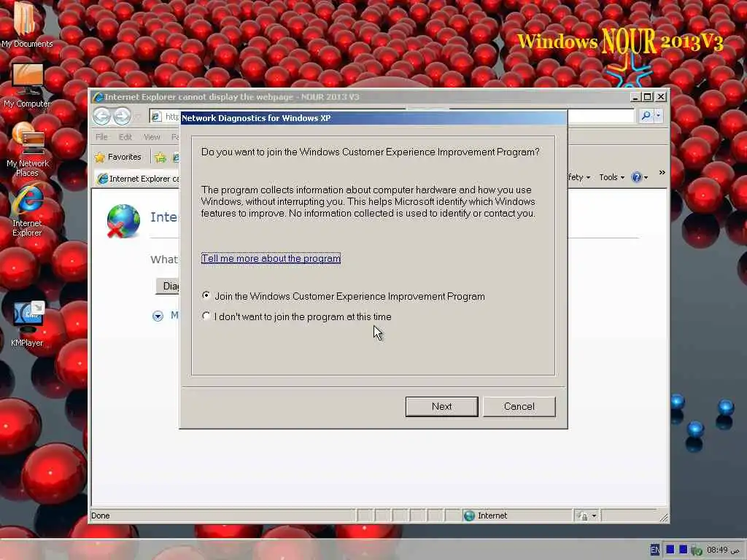Click the green checkmark tray icon

697,551
